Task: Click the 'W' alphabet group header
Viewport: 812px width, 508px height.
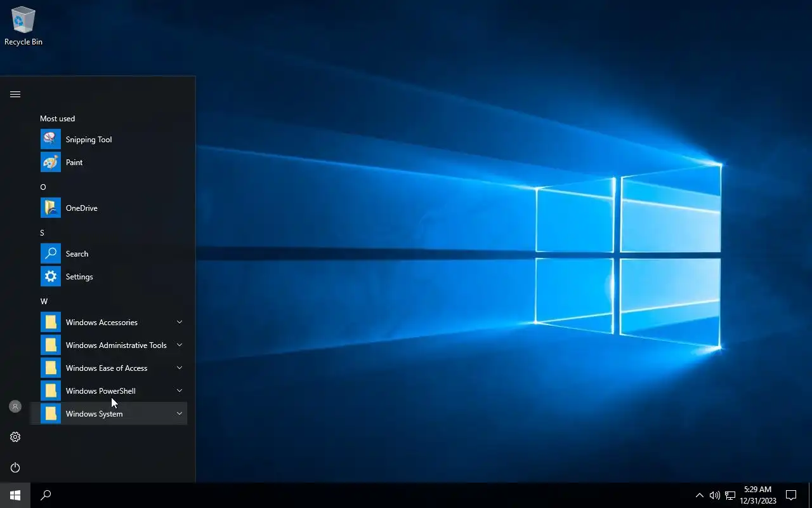Action: tap(44, 302)
